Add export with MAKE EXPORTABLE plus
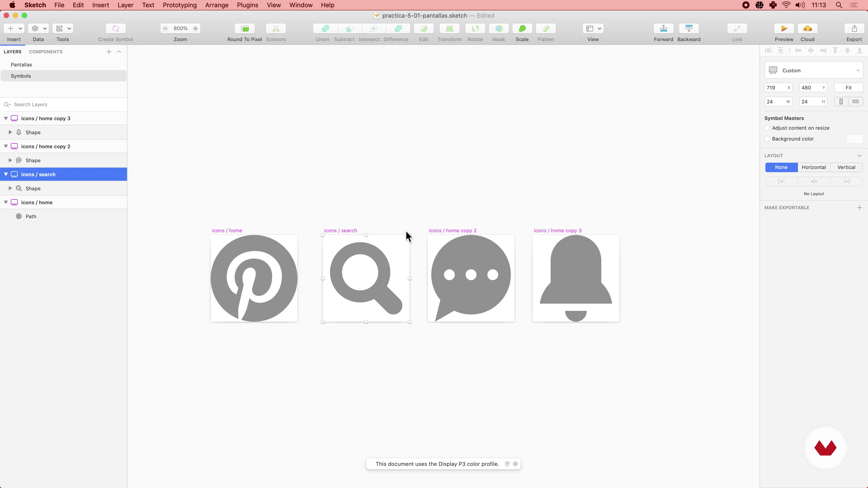Image resolution: width=868 pixels, height=488 pixels. pyautogui.click(x=860, y=207)
